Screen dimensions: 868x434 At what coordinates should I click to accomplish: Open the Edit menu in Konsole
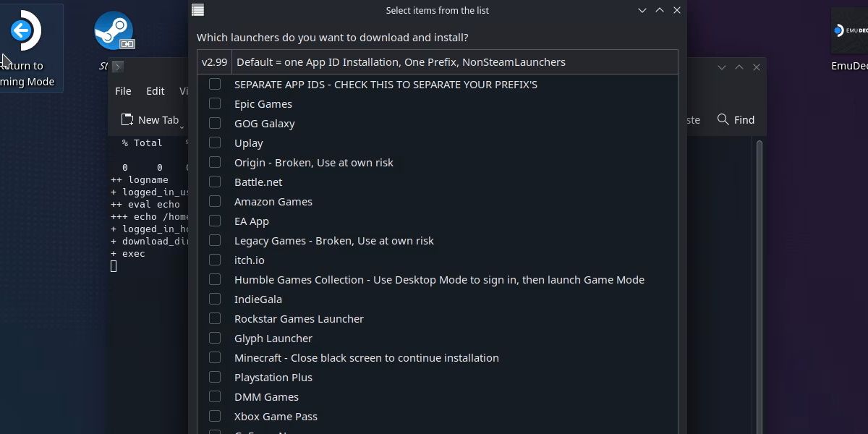[155, 91]
